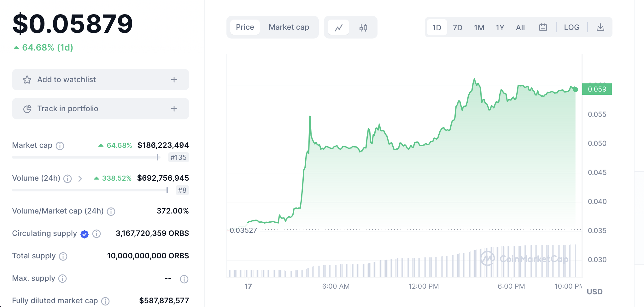Click the Add to watchlist button

(66, 80)
